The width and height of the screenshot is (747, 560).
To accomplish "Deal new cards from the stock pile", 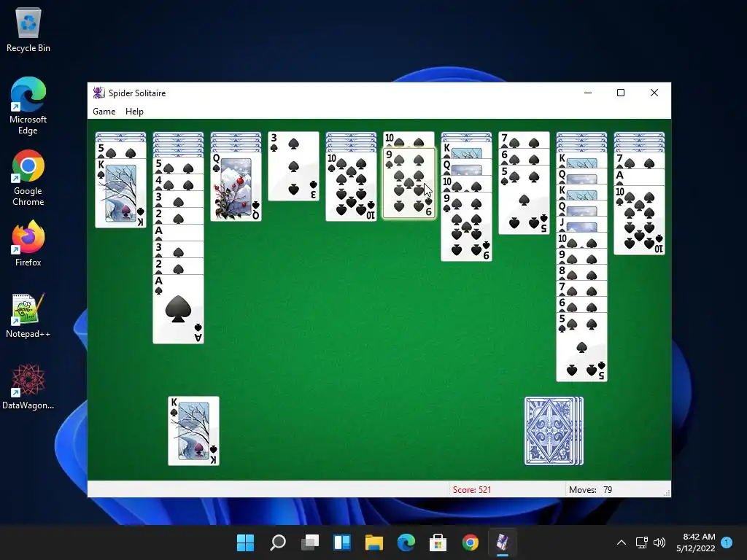I will point(554,430).
